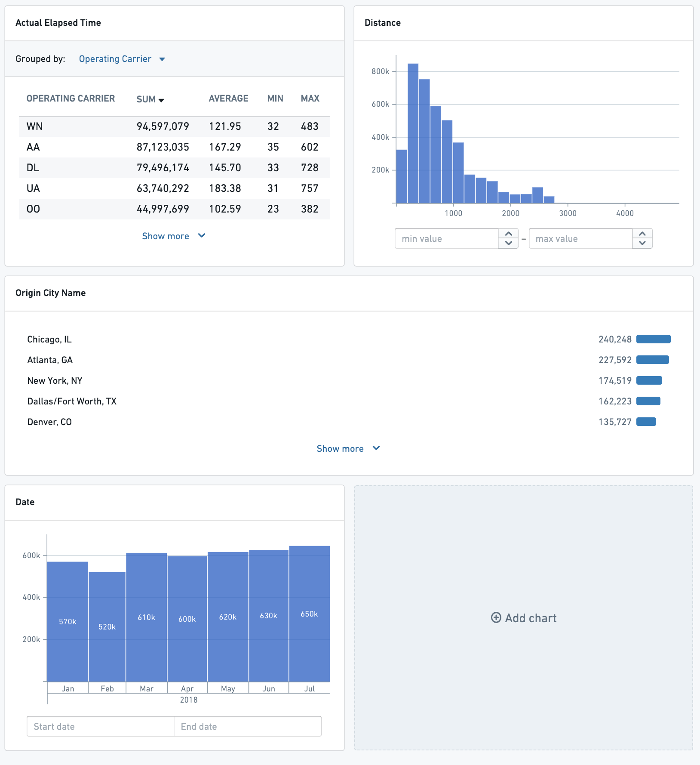Select the WN carrier row

[x=175, y=126]
